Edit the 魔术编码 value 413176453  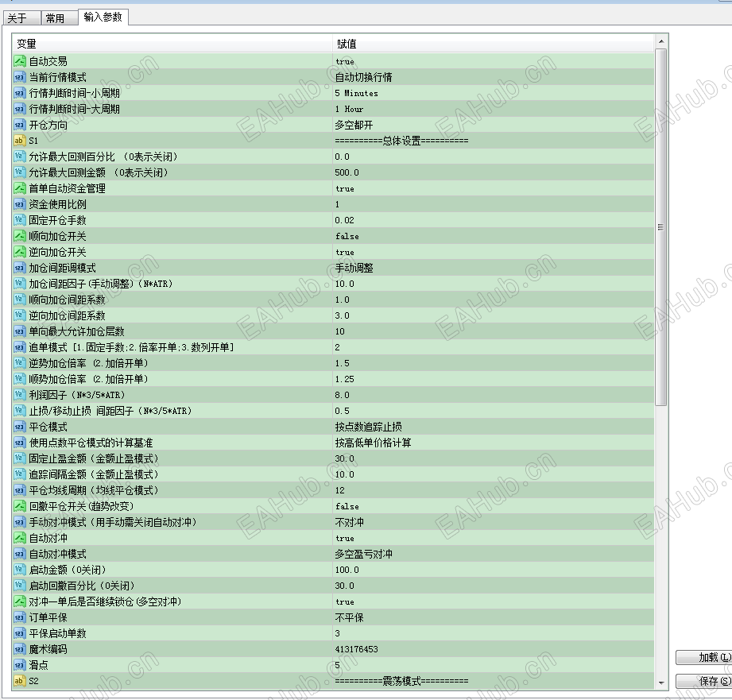[x=356, y=649]
